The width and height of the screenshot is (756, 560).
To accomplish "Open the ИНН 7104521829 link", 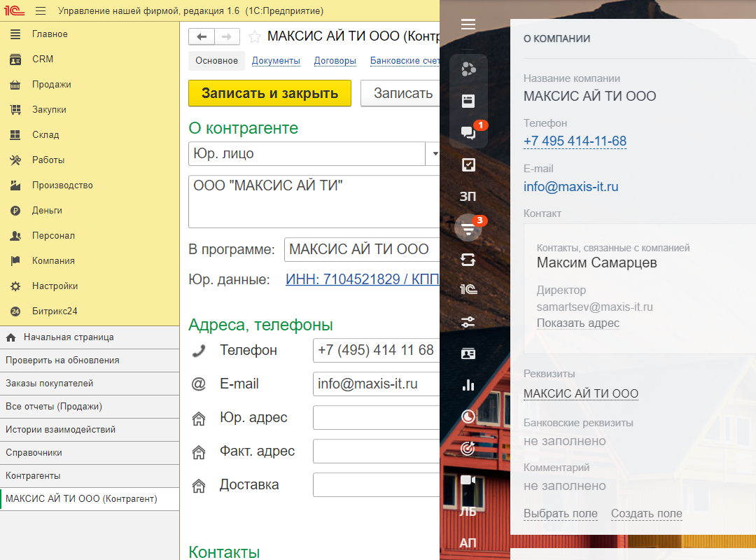I will pos(362,279).
